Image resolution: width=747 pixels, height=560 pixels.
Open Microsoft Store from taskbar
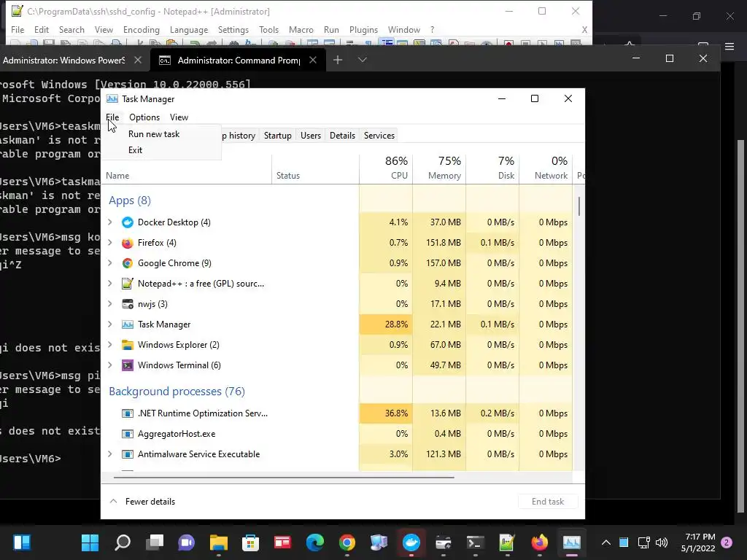coord(251,542)
